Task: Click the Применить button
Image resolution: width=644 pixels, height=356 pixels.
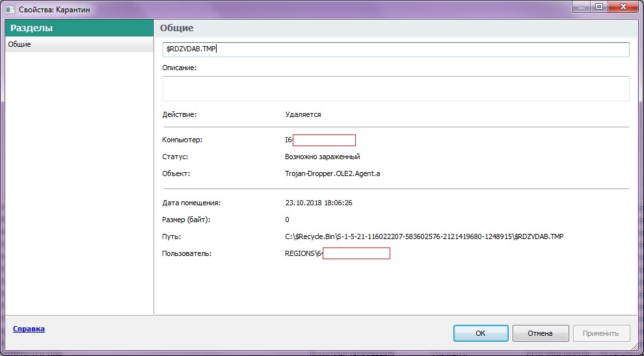Action: pos(602,333)
